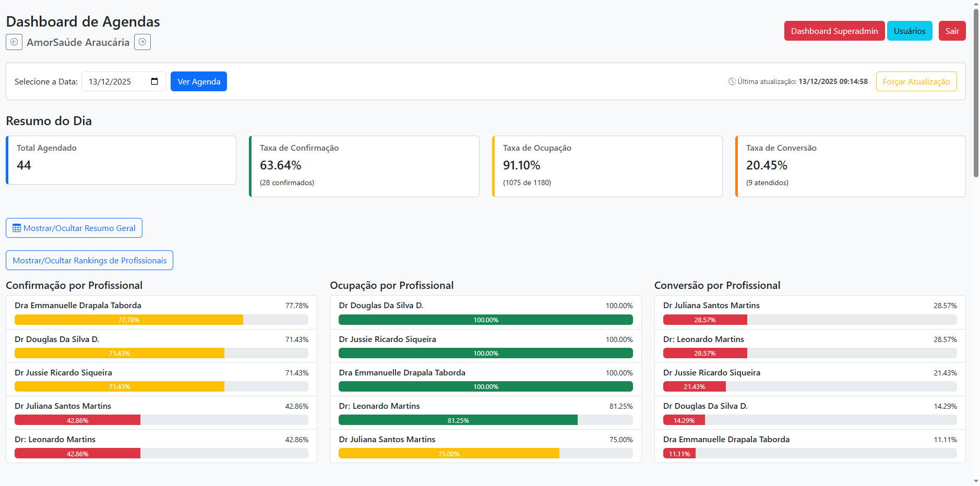Click Dr Douglas's 14.29% conversion bar
This screenshot has height=486, width=980.
point(684,420)
